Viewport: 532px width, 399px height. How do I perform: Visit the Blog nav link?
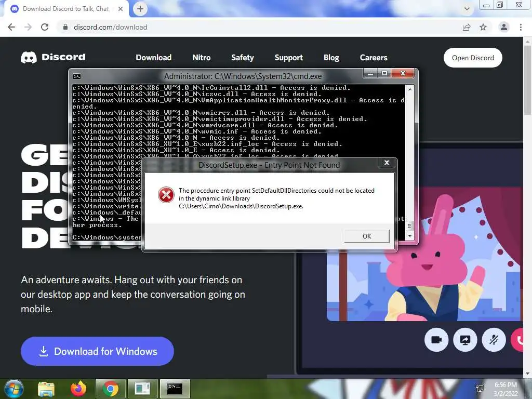coord(331,58)
